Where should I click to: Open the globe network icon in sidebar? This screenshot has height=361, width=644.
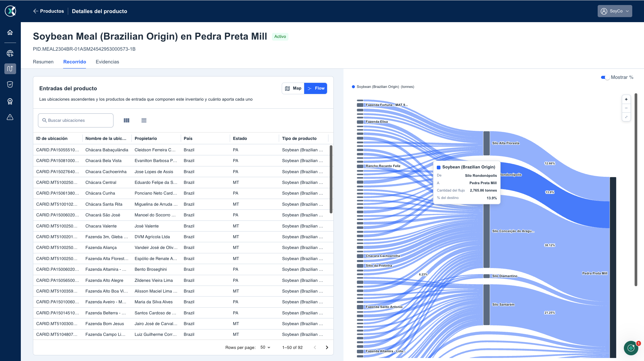pos(10,53)
